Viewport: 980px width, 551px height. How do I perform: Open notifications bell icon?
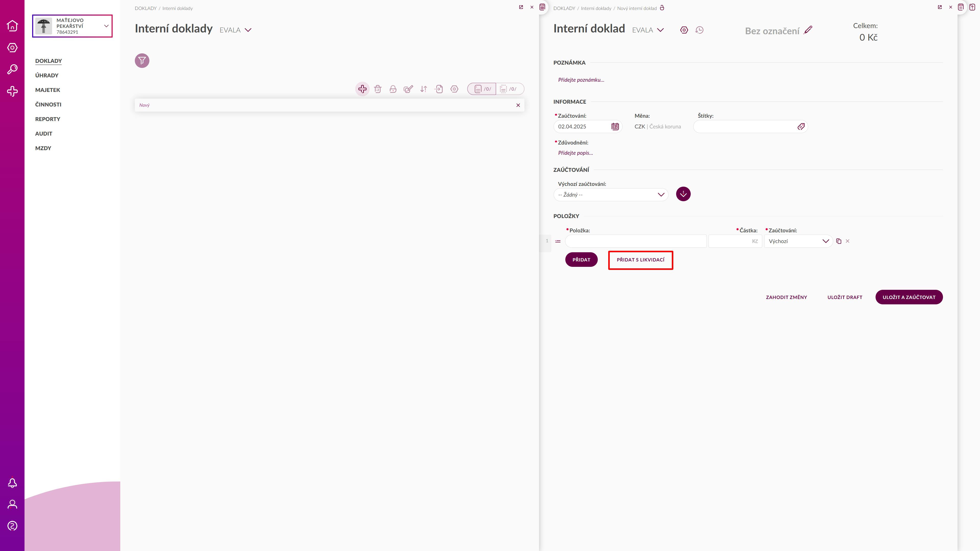click(12, 483)
